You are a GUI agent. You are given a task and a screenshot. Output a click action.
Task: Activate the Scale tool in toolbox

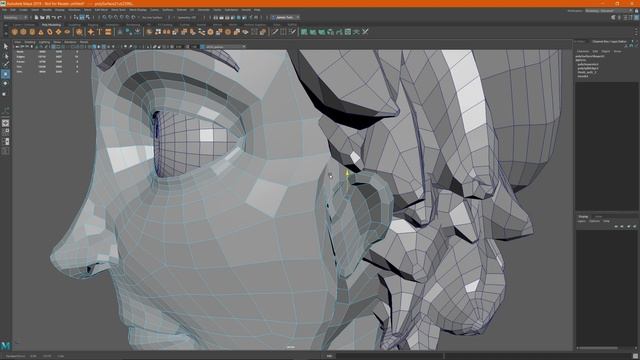(x=5, y=93)
